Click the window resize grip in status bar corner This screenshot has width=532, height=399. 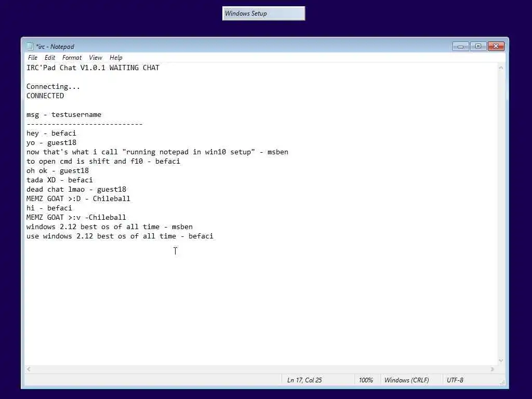pyautogui.click(x=502, y=382)
